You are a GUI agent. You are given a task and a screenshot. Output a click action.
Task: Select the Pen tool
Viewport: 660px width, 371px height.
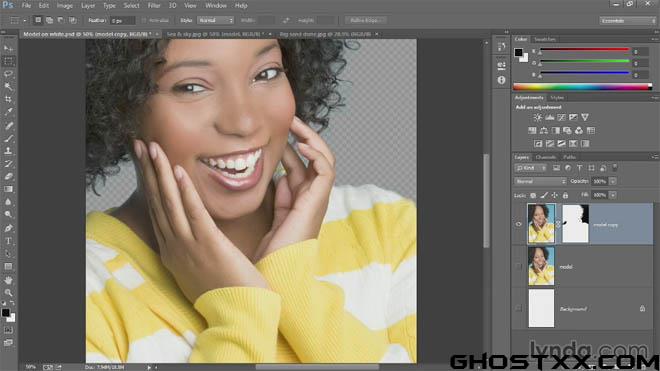pyautogui.click(x=8, y=228)
